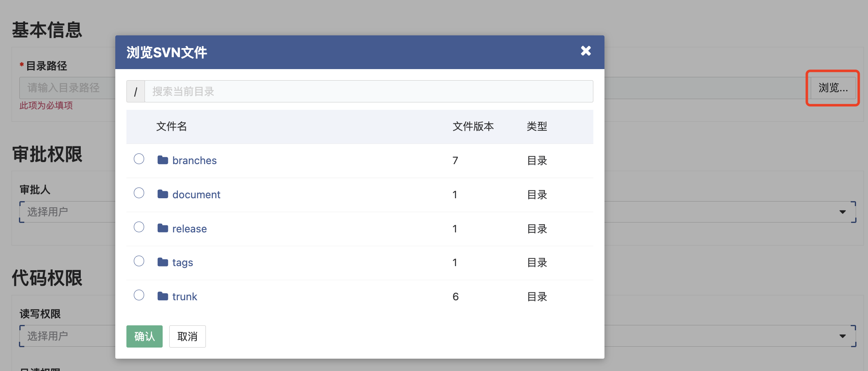Viewport: 868px width, 371px height.
Task: Close the 浏览SVN文件 dialog with X
Action: (x=586, y=51)
